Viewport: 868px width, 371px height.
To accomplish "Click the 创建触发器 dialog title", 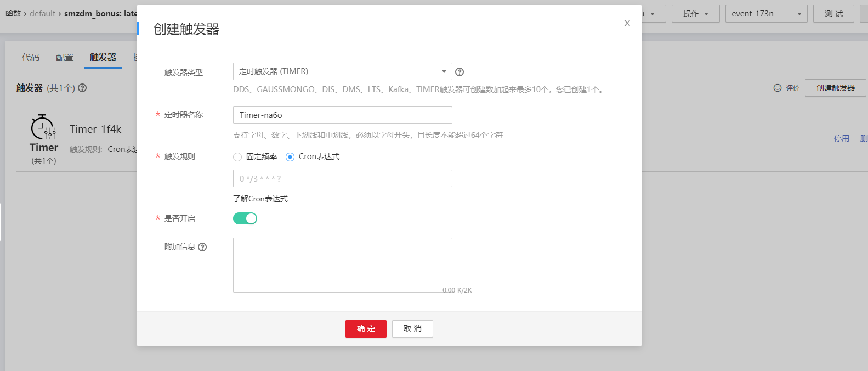I will (x=186, y=29).
